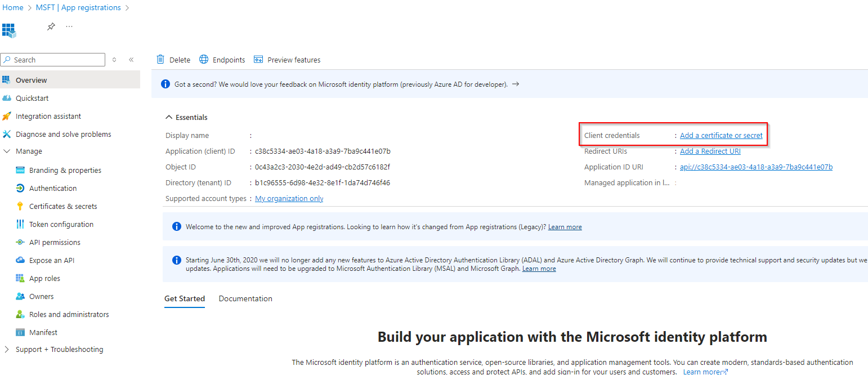Click the Manifest icon
The image size is (868, 375).
[x=20, y=332]
